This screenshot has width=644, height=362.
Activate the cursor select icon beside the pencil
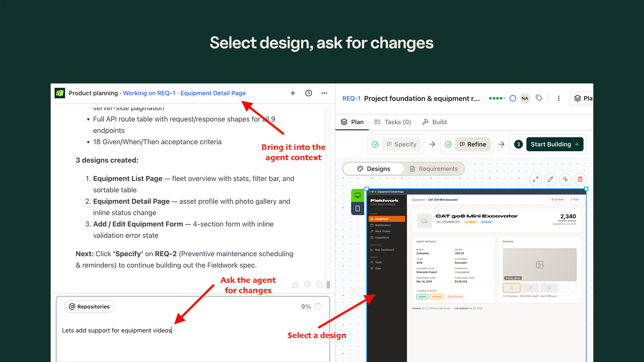[565, 179]
